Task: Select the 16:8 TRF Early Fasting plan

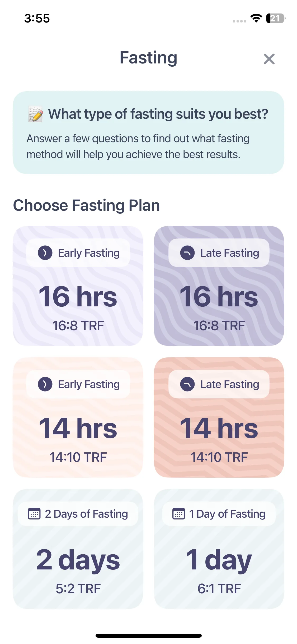Action: [78, 286]
